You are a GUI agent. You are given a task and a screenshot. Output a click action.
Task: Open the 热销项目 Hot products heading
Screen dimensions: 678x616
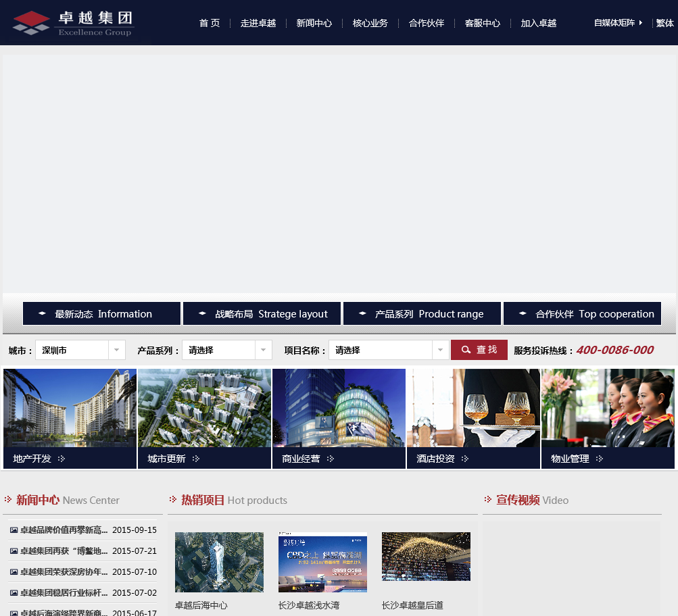point(234,500)
